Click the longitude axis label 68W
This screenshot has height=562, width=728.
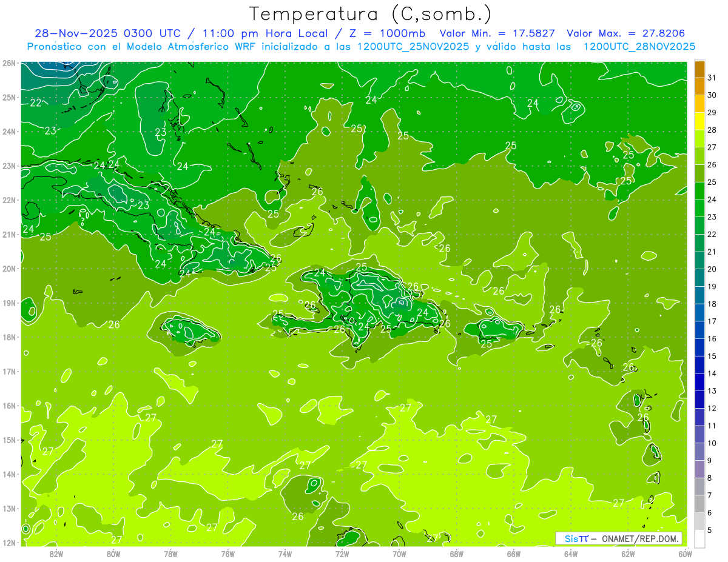click(456, 554)
